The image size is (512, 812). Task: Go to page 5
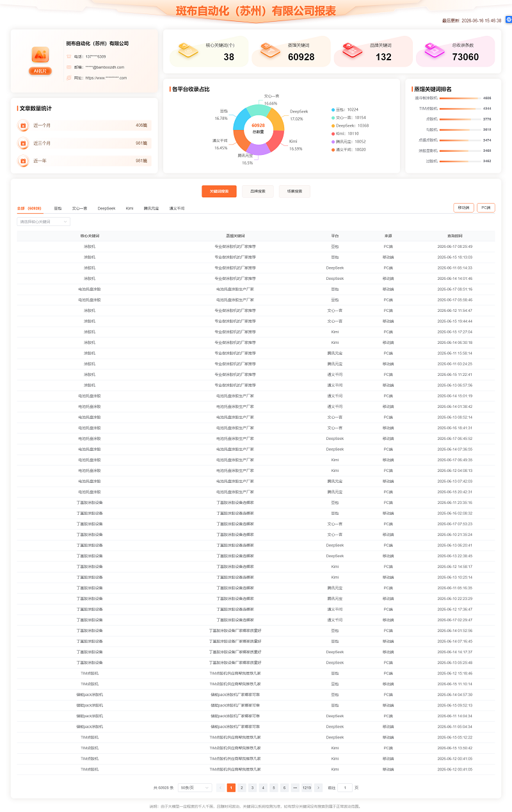click(274, 788)
